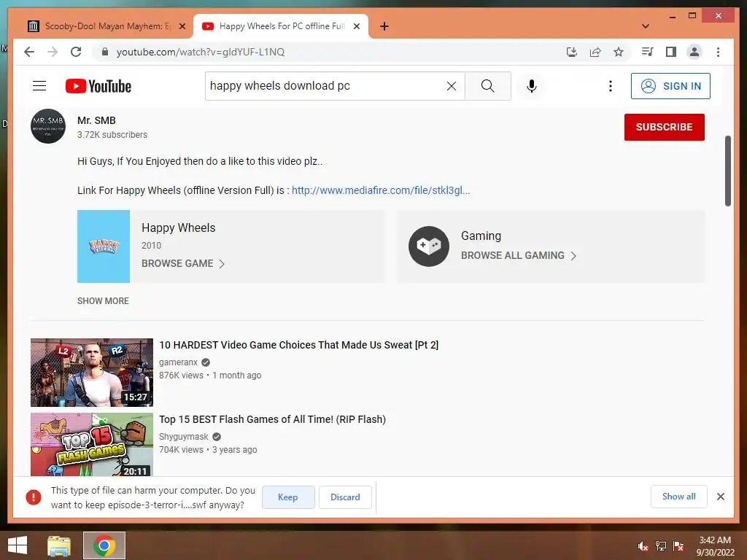The height and width of the screenshot is (560, 747).
Task: Subscribe to Mr. SMB channel
Action: pyautogui.click(x=664, y=127)
